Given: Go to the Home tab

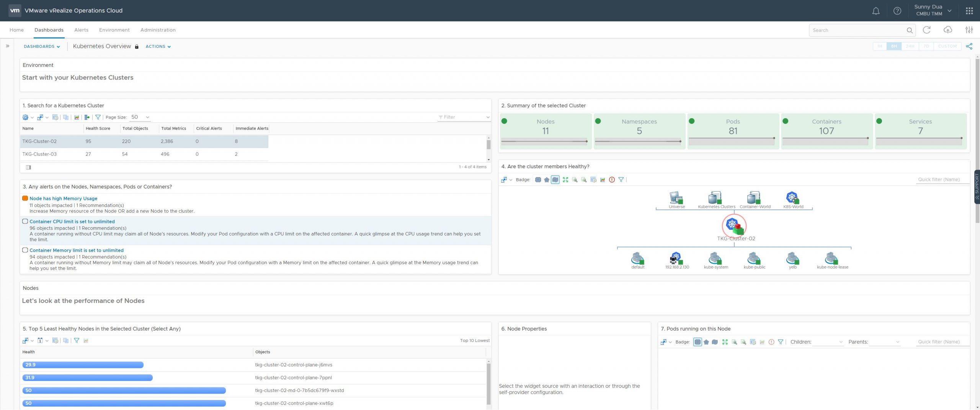Looking at the screenshot, I should pos(16,30).
